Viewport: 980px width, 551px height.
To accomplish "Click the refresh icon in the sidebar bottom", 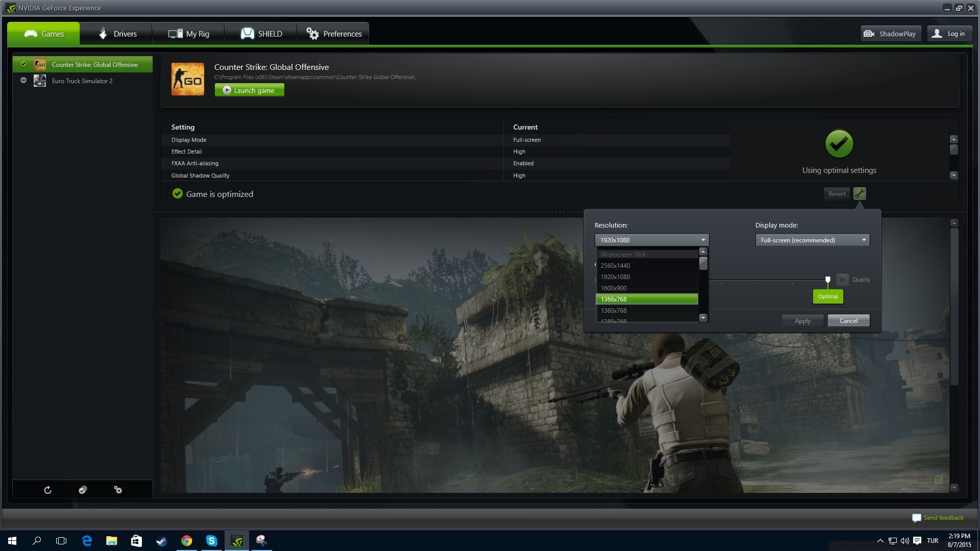I will (x=47, y=490).
